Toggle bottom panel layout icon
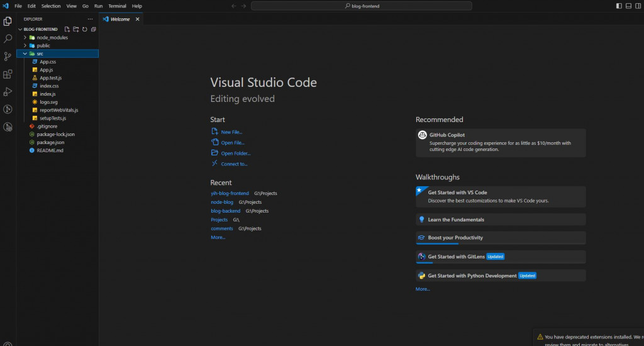 [x=628, y=6]
